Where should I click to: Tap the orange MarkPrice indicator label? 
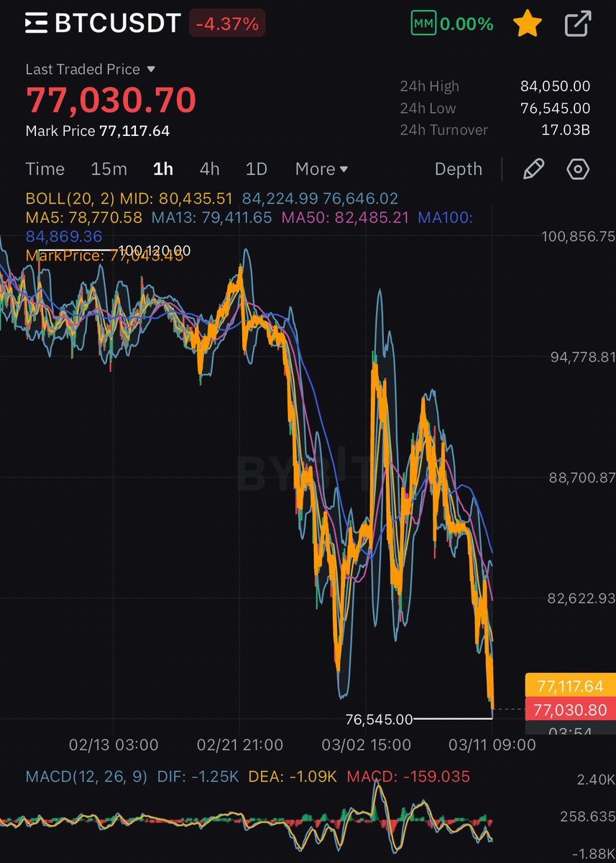104,255
